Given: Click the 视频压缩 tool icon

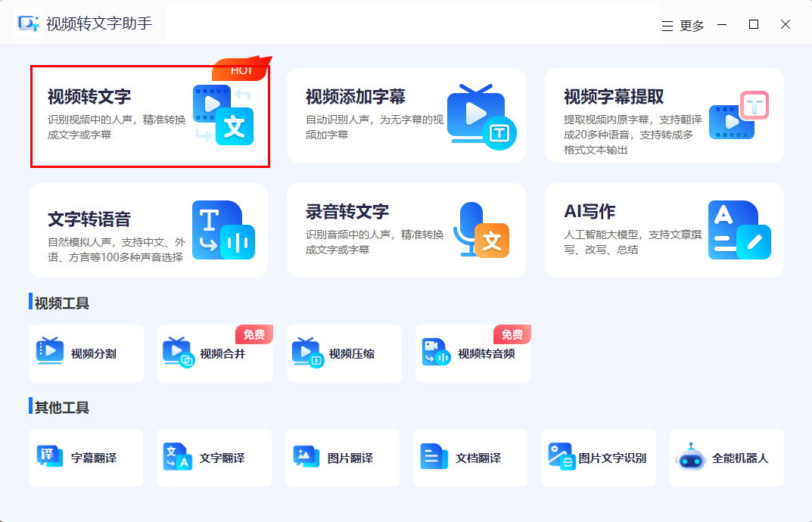Looking at the screenshot, I should click(307, 352).
